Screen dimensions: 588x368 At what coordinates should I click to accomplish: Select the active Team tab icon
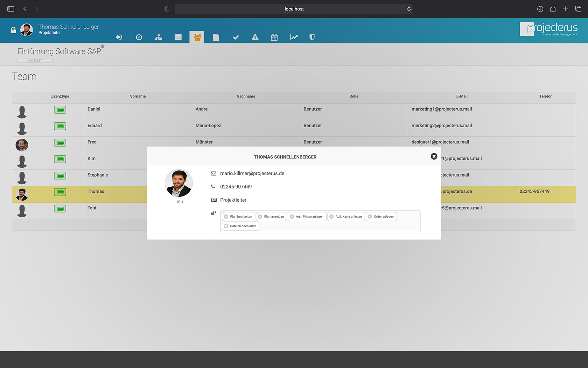(x=197, y=37)
